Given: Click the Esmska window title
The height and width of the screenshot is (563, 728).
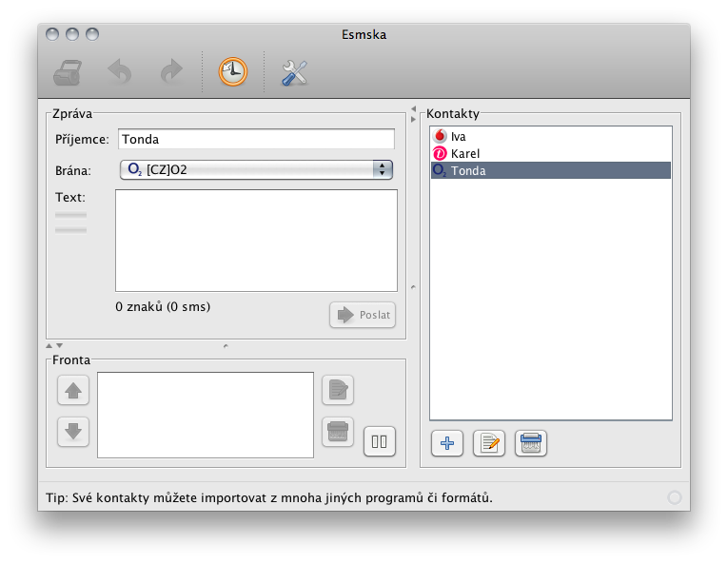Looking at the screenshot, I should (x=364, y=35).
